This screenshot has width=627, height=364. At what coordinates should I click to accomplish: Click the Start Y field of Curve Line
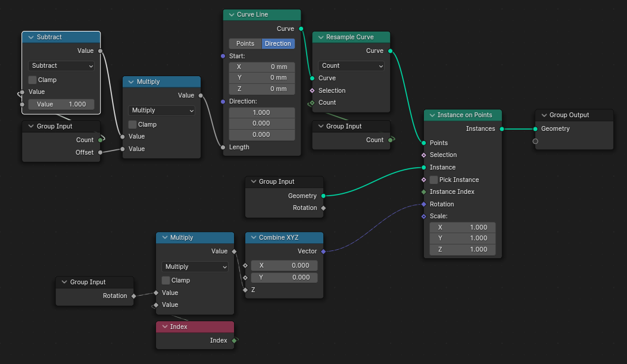(262, 77)
